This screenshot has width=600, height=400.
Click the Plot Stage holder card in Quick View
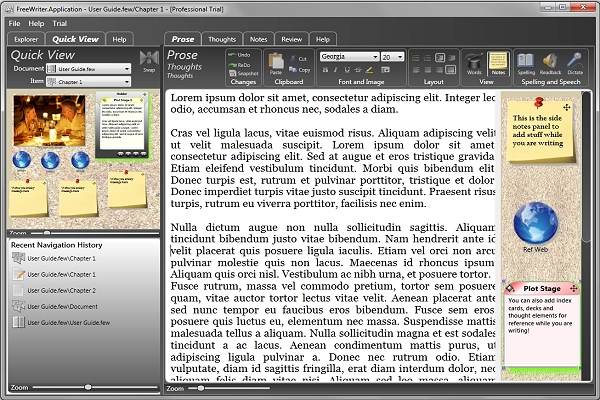(x=122, y=125)
